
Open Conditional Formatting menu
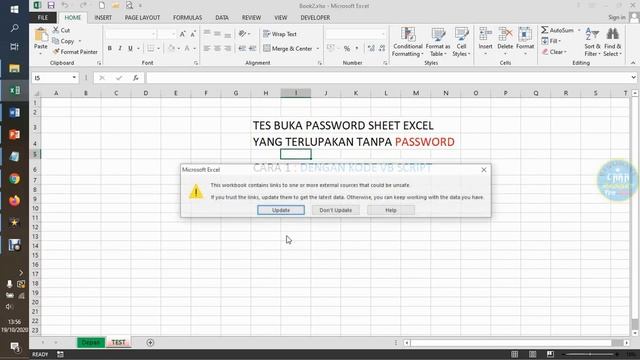tap(407, 42)
